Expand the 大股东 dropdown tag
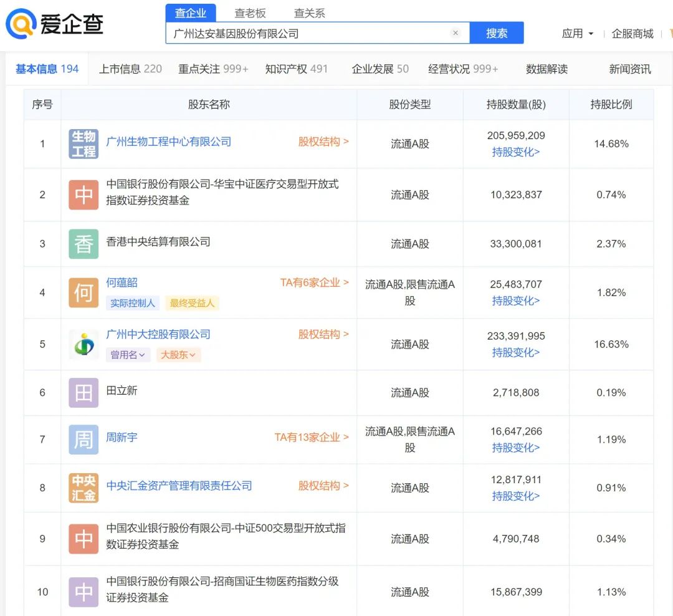The height and width of the screenshot is (616, 673). click(x=178, y=355)
